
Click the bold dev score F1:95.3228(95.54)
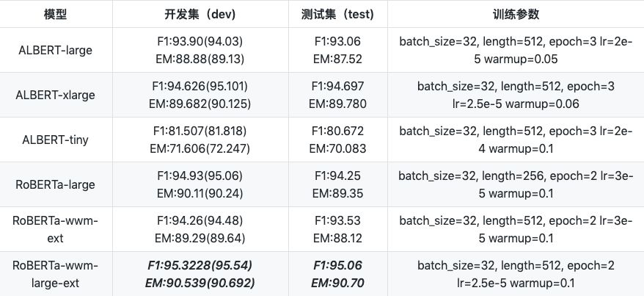[x=197, y=266]
